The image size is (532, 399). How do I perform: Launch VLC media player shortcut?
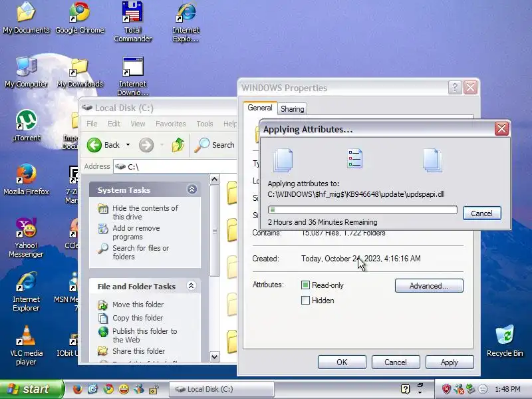26,345
